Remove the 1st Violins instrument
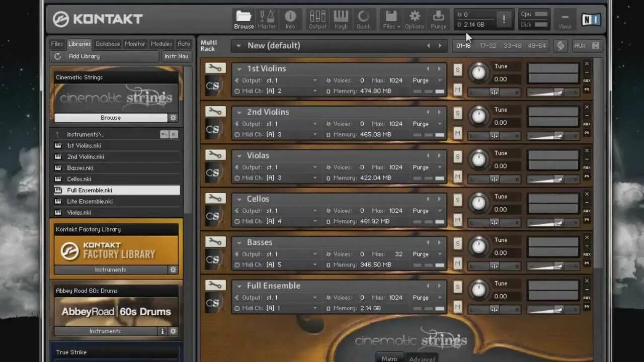 pos(587,64)
